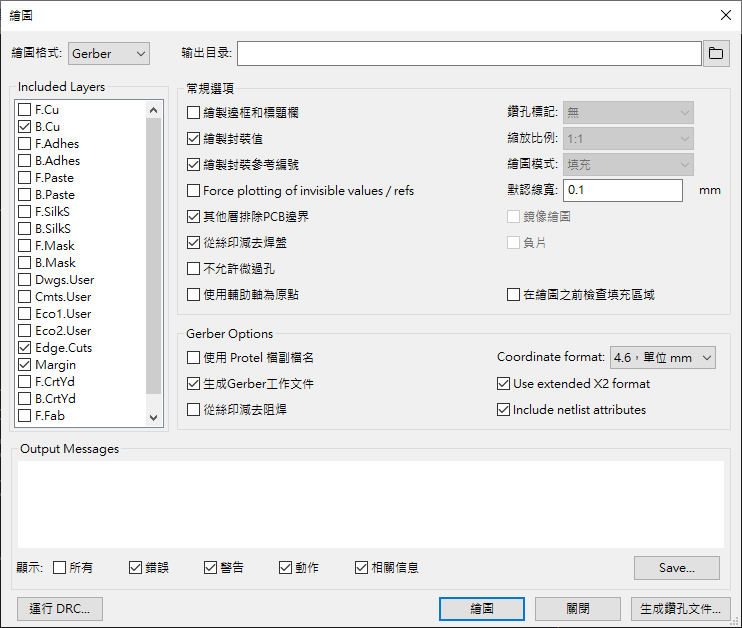This screenshot has height=628, width=742.
Task: Disable Use extended X2 format
Action: click(504, 384)
